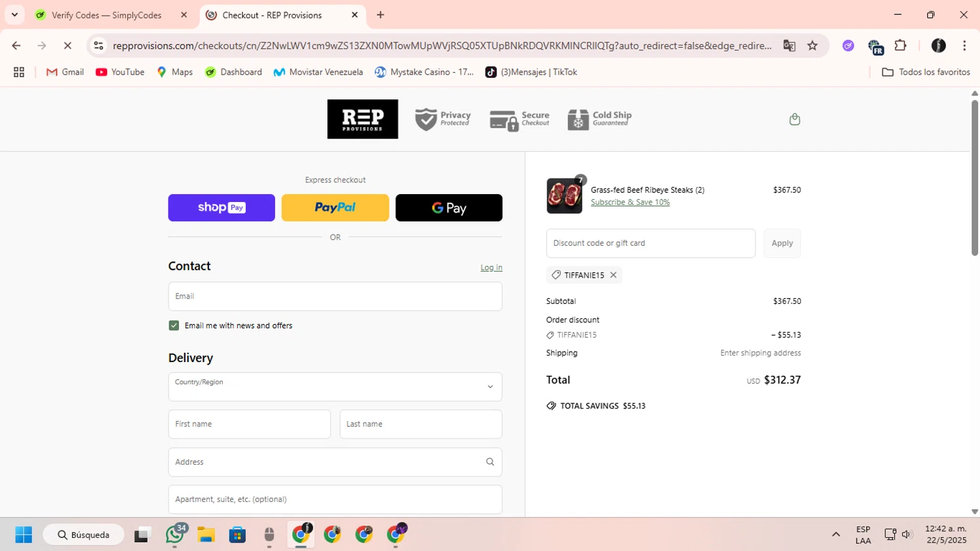This screenshot has width=980, height=551.
Task: Open the Windows Start menu
Action: coord(24,535)
